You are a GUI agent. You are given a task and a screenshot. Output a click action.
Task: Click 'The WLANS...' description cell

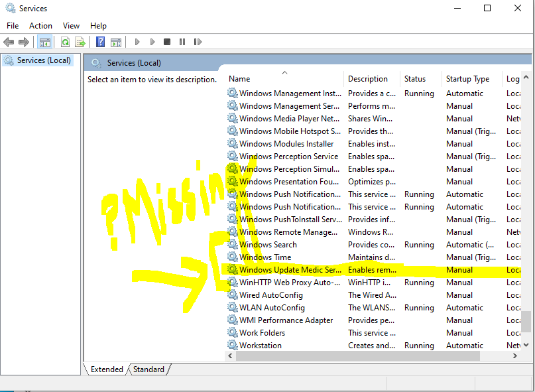(x=371, y=307)
